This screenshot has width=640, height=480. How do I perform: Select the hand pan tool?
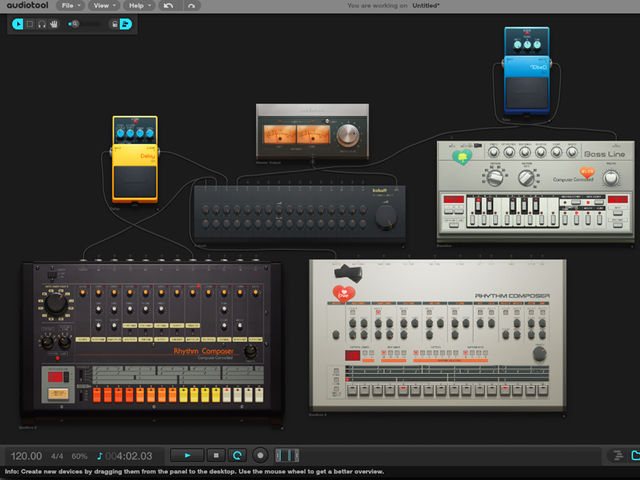[x=53, y=24]
